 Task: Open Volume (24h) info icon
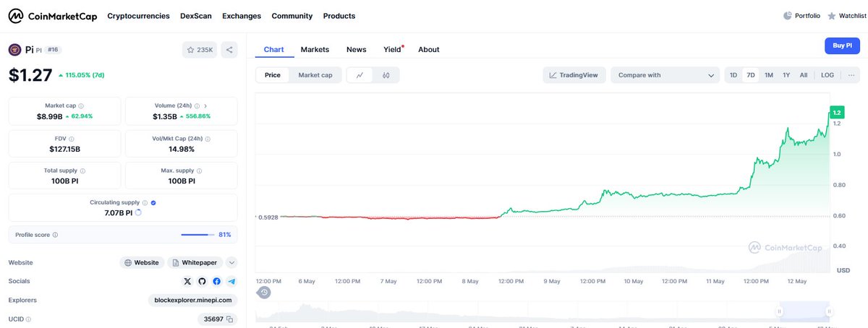[x=197, y=105]
